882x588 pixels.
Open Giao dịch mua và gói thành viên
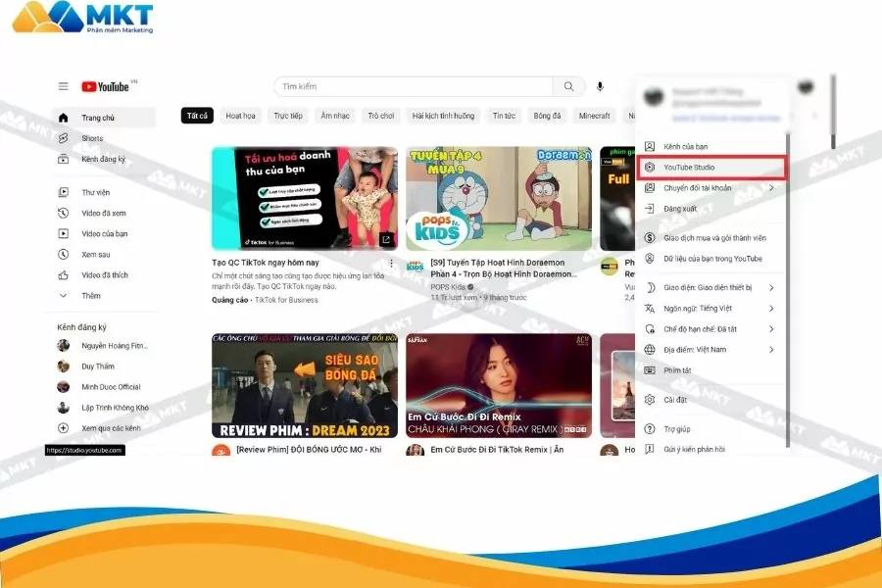point(711,238)
